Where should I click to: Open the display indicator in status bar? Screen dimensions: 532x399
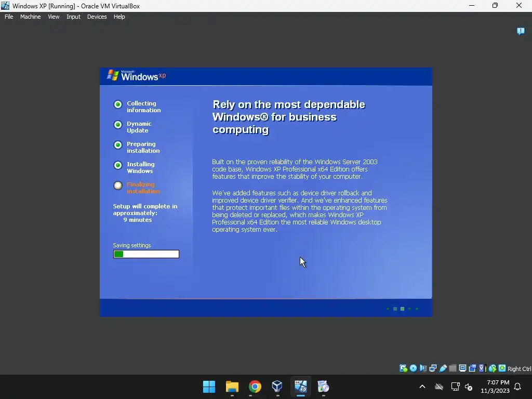pyautogui.click(x=462, y=368)
